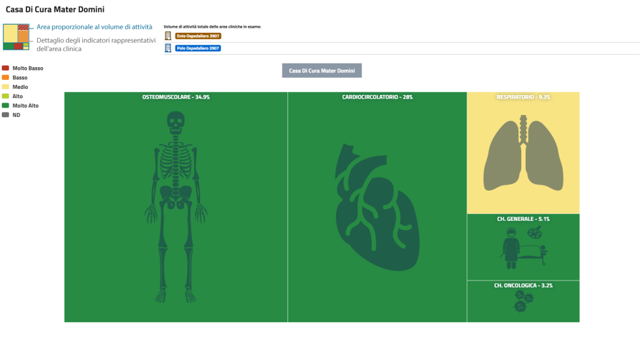Open the Respiratorio - 9.3% title
The height and width of the screenshot is (351, 644).
pos(523,97)
